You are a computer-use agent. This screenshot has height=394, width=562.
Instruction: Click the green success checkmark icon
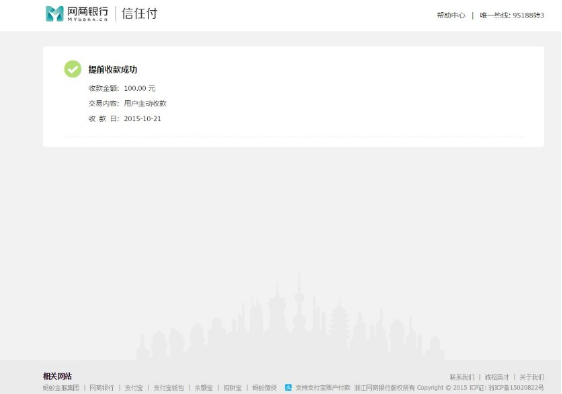pyautogui.click(x=73, y=69)
